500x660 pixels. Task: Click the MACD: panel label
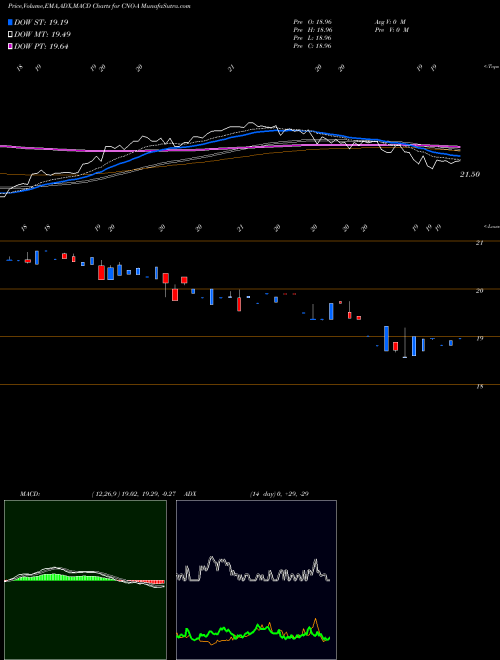[30, 494]
